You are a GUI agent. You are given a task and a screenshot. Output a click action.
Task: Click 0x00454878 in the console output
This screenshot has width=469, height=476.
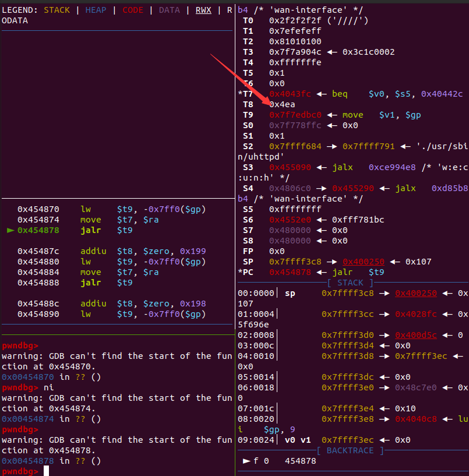tap(27, 461)
